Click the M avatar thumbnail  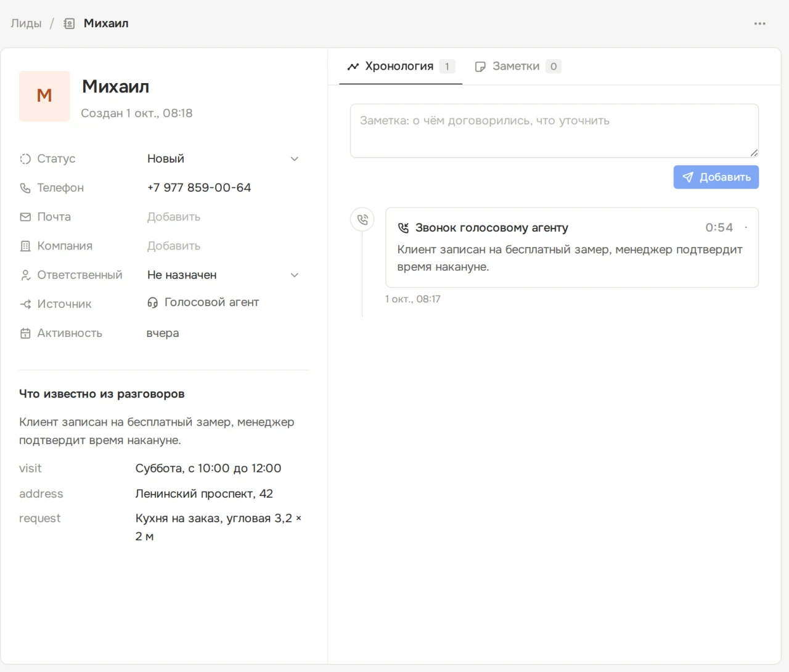[x=44, y=96]
